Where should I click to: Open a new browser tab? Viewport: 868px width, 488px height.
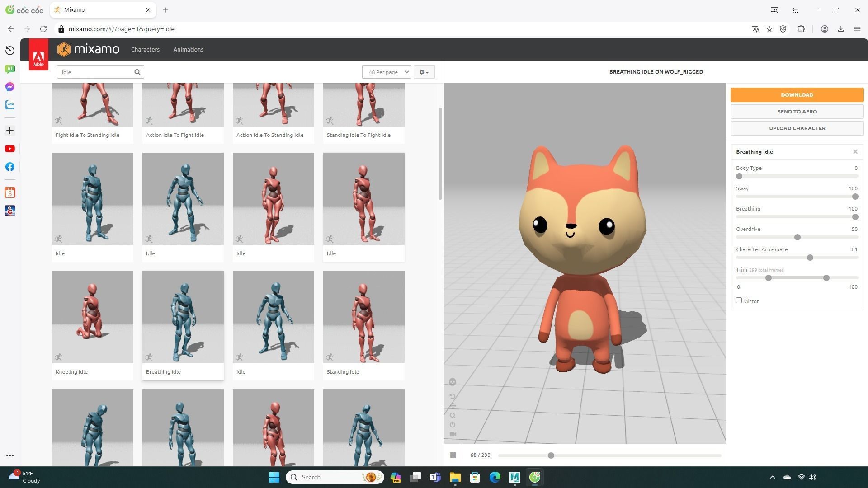coord(165,10)
